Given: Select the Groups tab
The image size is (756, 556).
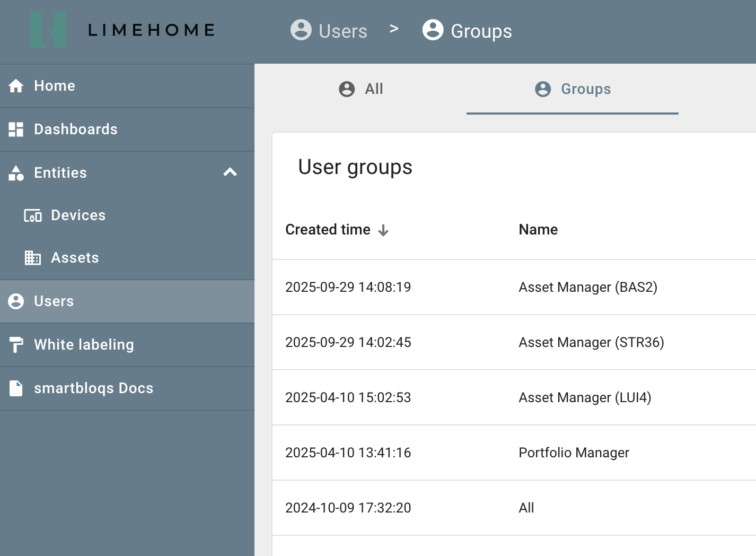Looking at the screenshot, I should coord(573,89).
